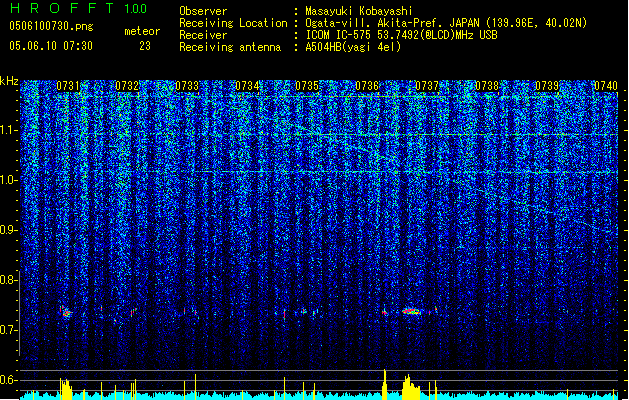Click the kHz axis unit label
Image resolution: width=629 pixels, height=400 pixels.
click(x=9, y=81)
